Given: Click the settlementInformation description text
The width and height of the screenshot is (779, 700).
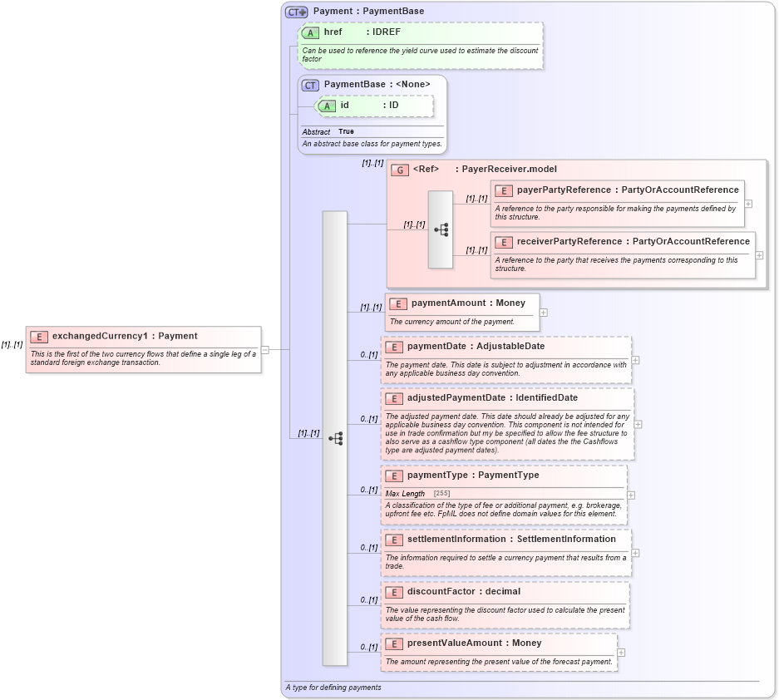Looking at the screenshot, I should [505, 562].
